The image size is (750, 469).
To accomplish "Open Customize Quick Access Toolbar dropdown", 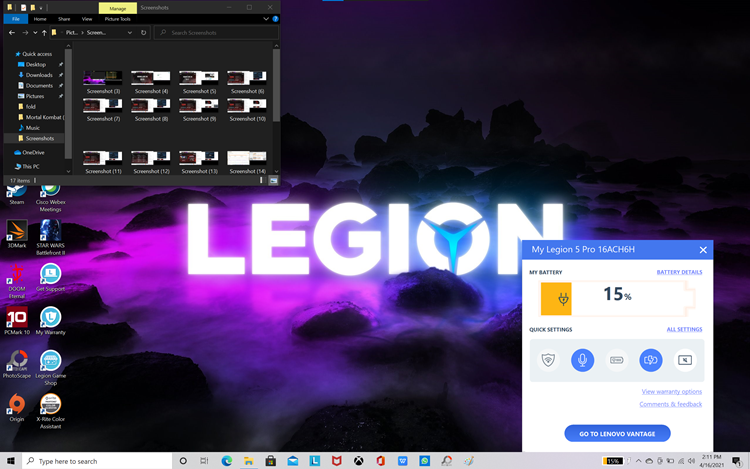I will [41, 8].
